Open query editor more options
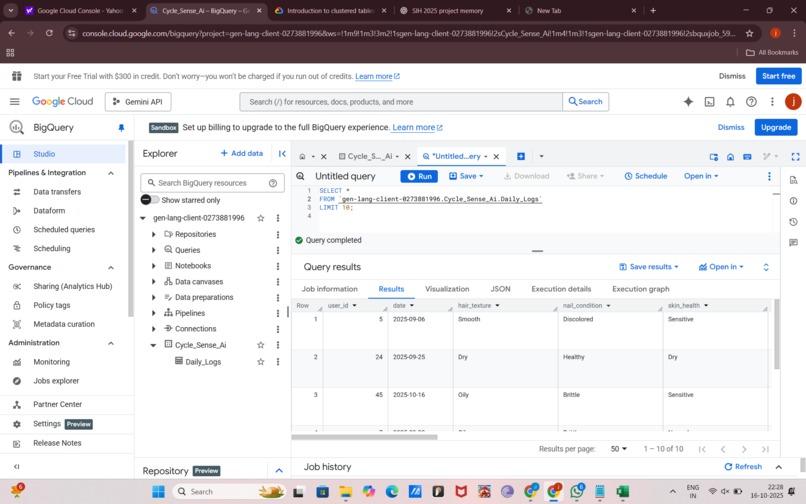 pyautogui.click(x=769, y=176)
